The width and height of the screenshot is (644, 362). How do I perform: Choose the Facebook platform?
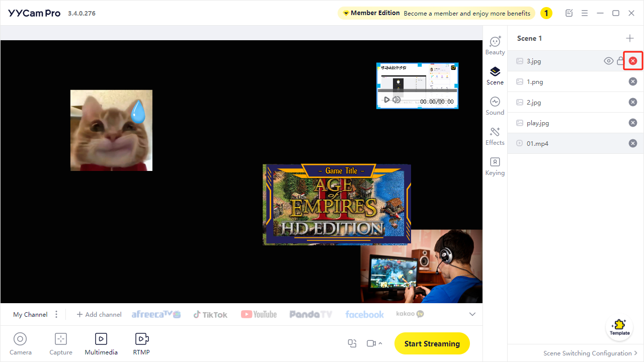click(365, 314)
